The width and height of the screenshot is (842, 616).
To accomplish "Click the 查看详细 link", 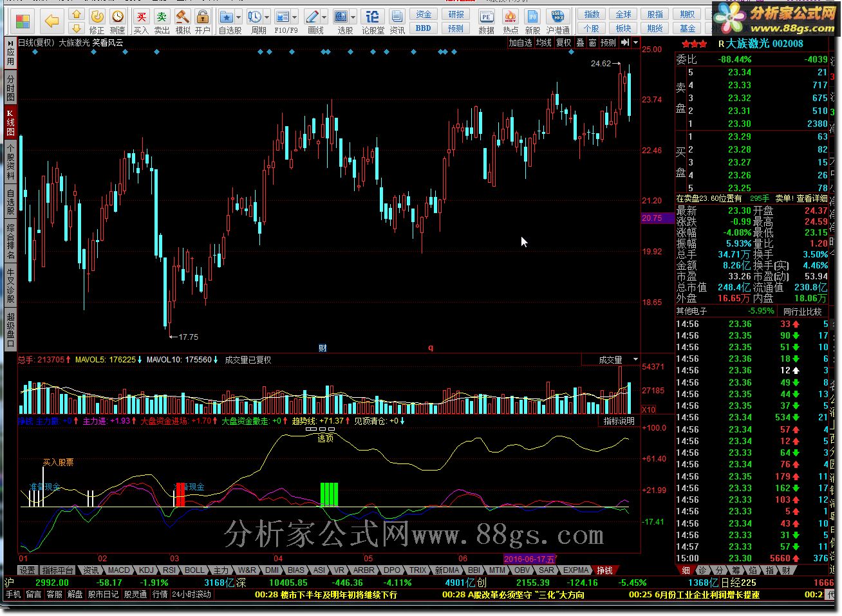I will 812,199.
